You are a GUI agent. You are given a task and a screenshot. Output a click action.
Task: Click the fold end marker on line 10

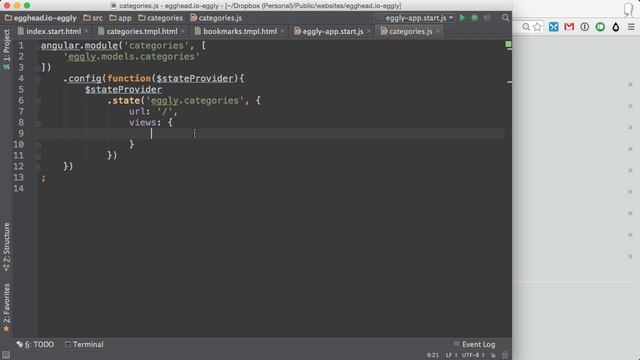38,145
